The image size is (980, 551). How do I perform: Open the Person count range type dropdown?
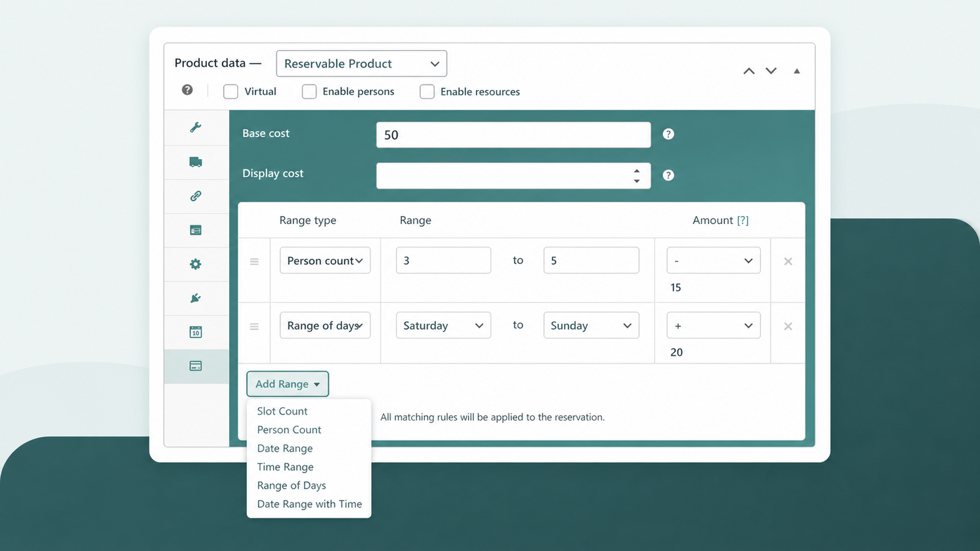pos(325,260)
